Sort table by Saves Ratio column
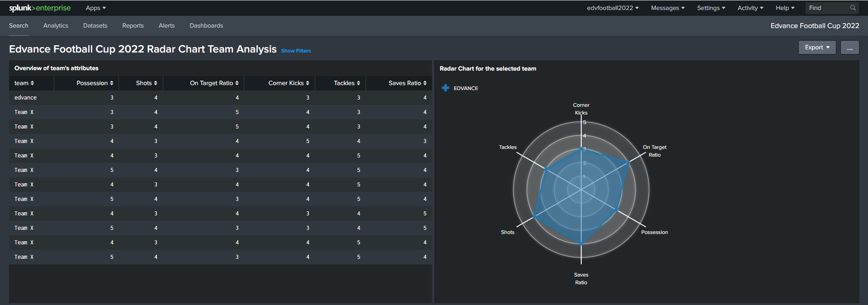The image size is (868, 305). (408, 83)
